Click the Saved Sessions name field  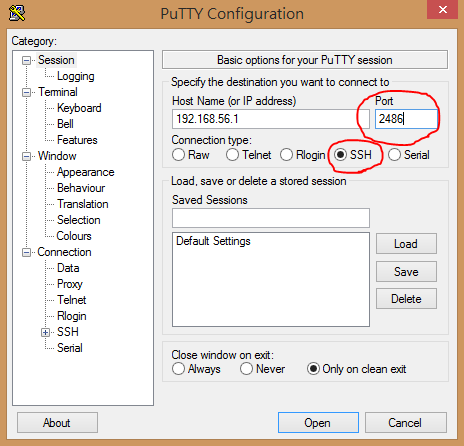271,218
